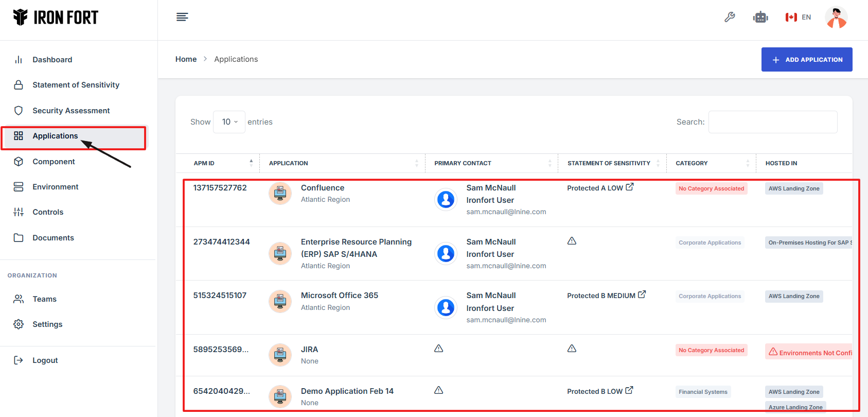Click Logout in the sidebar
868x417 pixels.
[45, 360]
